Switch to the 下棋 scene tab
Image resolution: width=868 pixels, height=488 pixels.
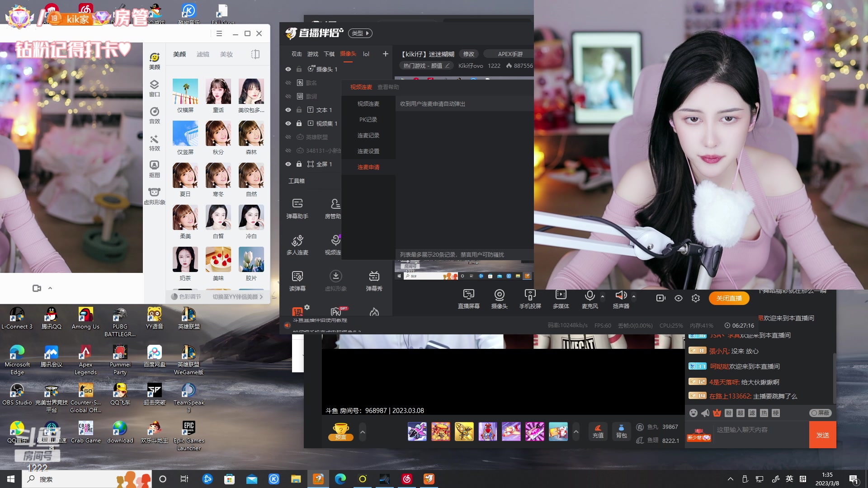329,54
